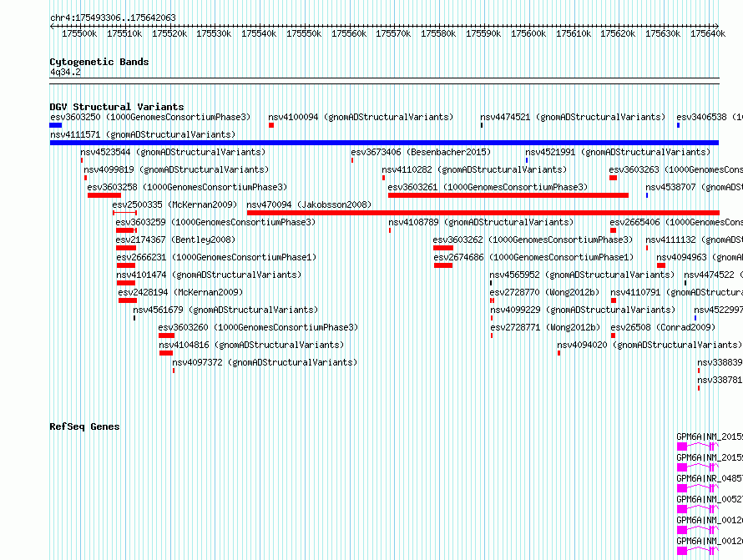
Task: Click the RefSeq Genes track title
Action: tap(84, 426)
